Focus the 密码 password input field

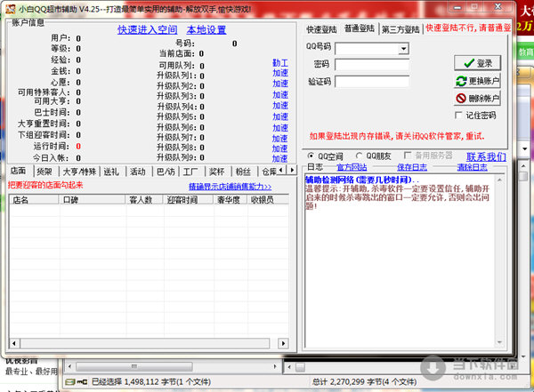tap(372, 64)
